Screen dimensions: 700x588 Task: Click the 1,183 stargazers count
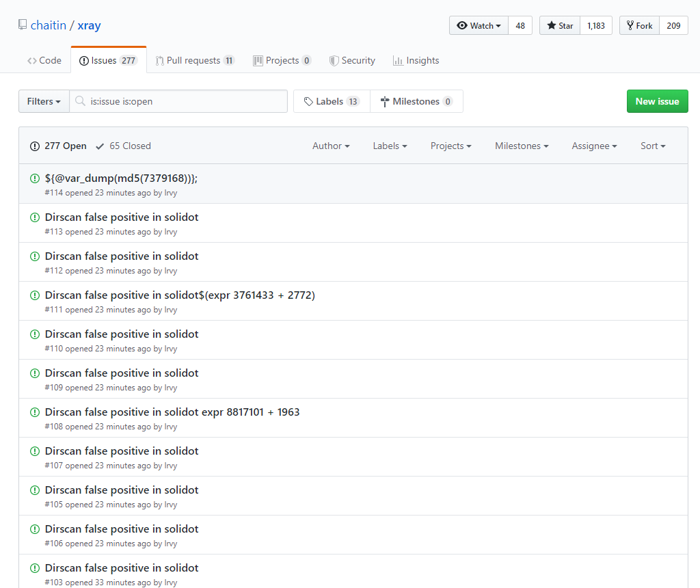(596, 25)
